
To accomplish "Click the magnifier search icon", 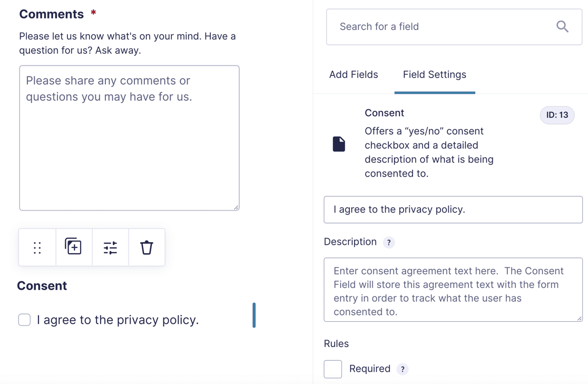I will (x=562, y=27).
